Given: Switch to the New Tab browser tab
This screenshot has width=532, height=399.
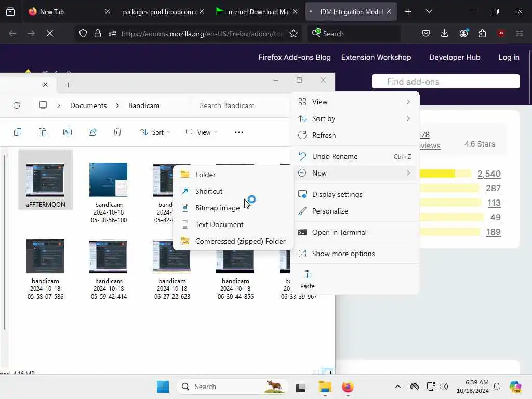Looking at the screenshot, I should coord(68,11).
